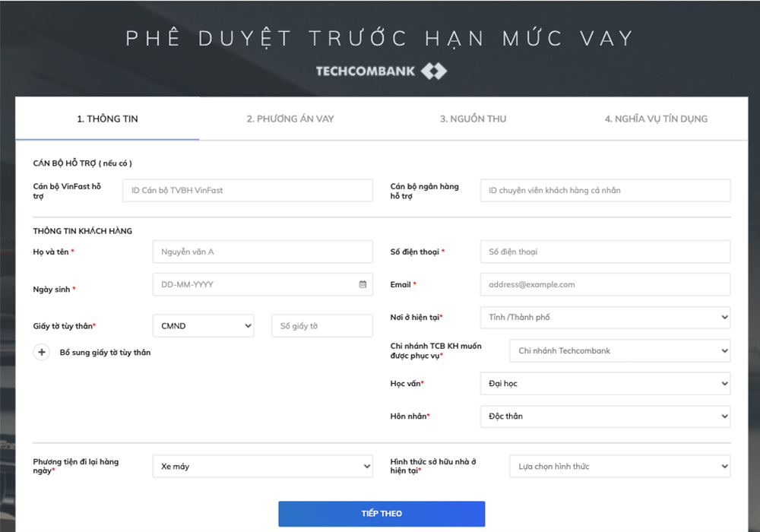This screenshot has height=532, width=760.
Task: Expand the CMND document type dropdown
Action: [204, 326]
